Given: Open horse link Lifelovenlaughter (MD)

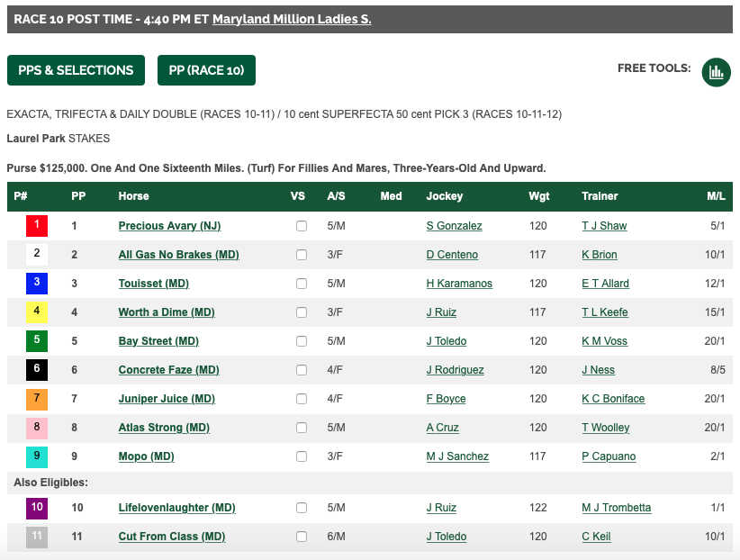Looking at the screenshot, I should pos(176,508).
